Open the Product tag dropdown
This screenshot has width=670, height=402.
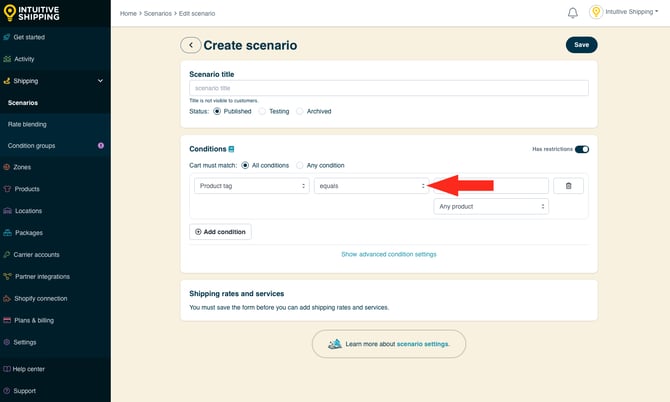[x=251, y=185]
